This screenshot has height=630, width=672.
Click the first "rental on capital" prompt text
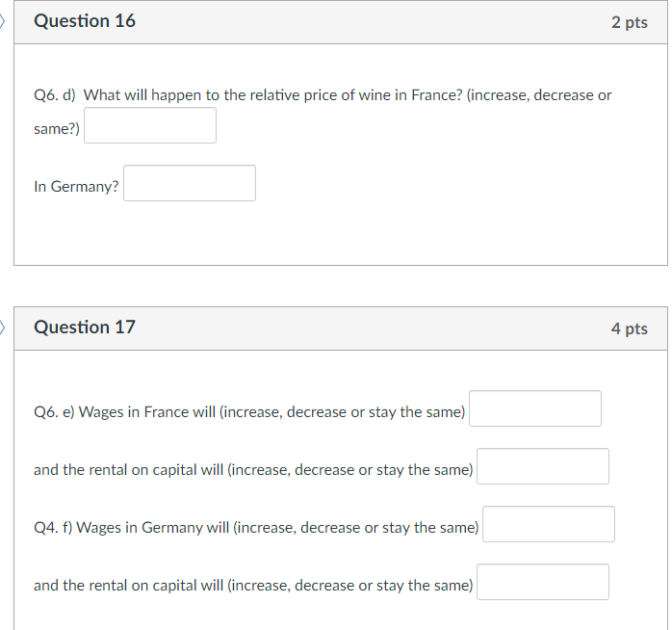tap(253, 470)
